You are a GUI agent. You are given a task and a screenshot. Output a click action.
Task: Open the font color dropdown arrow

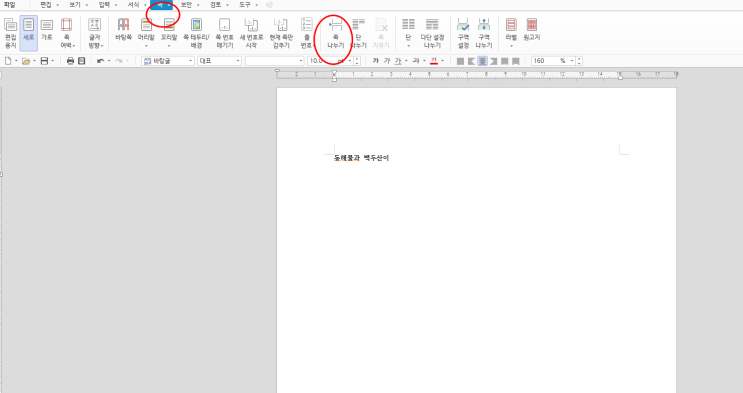pos(443,61)
